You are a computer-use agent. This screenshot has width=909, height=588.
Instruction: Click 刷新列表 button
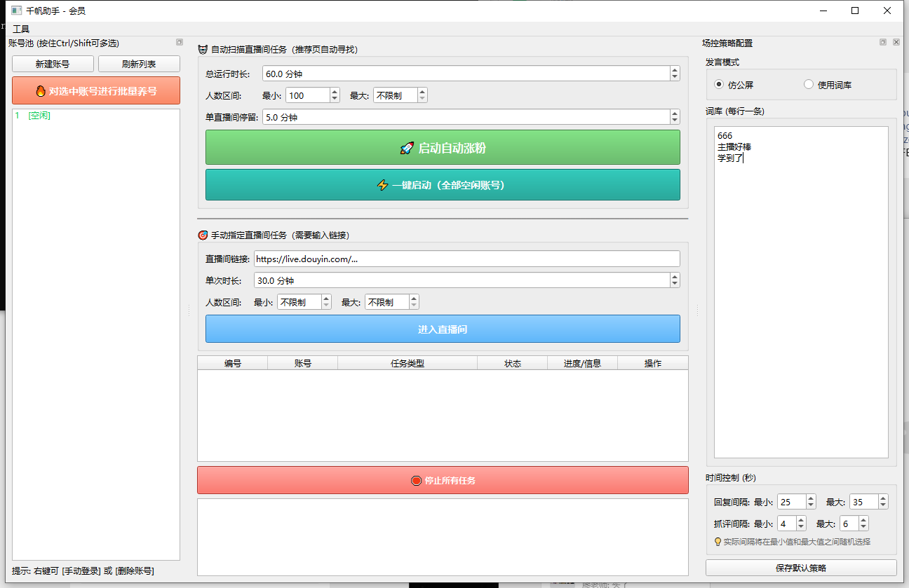(139, 64)
